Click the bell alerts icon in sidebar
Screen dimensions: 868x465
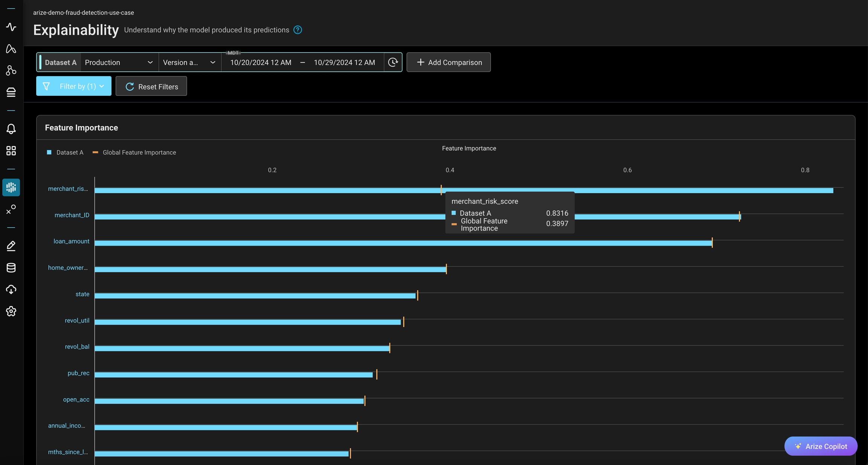coord(11,129)
